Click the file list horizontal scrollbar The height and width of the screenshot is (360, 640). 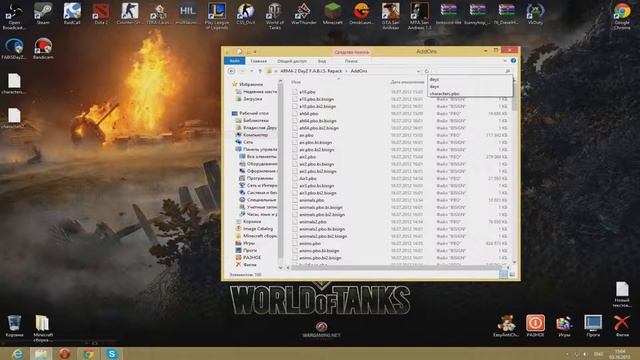(397, 267)
